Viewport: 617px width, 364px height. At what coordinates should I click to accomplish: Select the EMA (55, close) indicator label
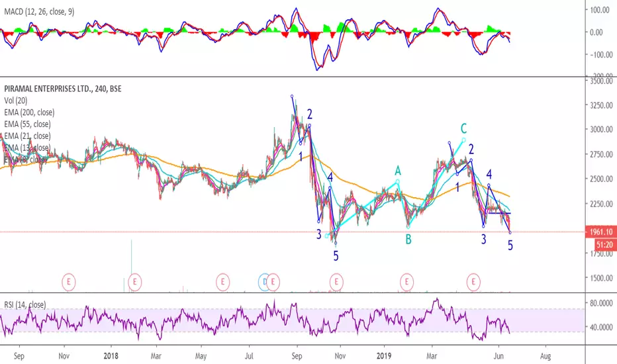27,124
